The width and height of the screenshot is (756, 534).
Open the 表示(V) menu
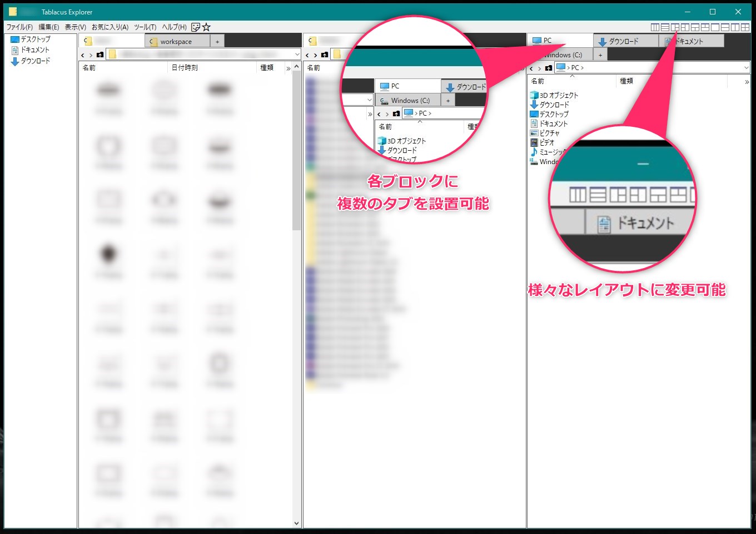pos(75,27)
